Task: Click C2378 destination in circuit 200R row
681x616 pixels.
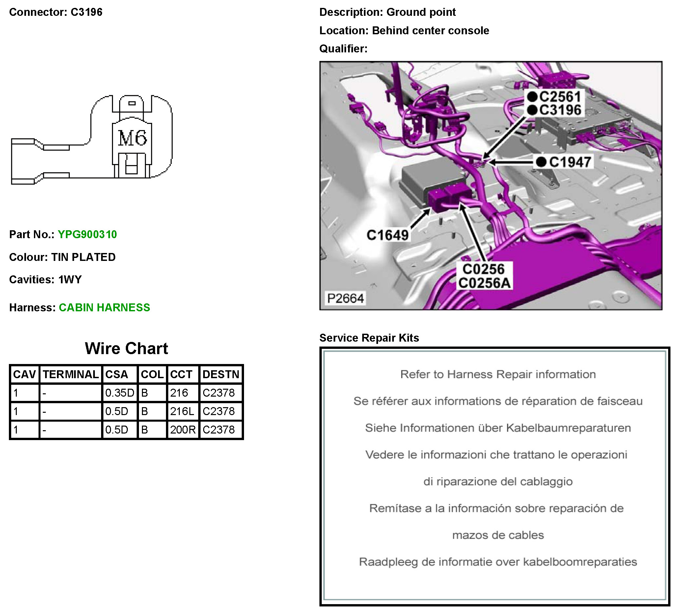Action: tap(219, 430)
